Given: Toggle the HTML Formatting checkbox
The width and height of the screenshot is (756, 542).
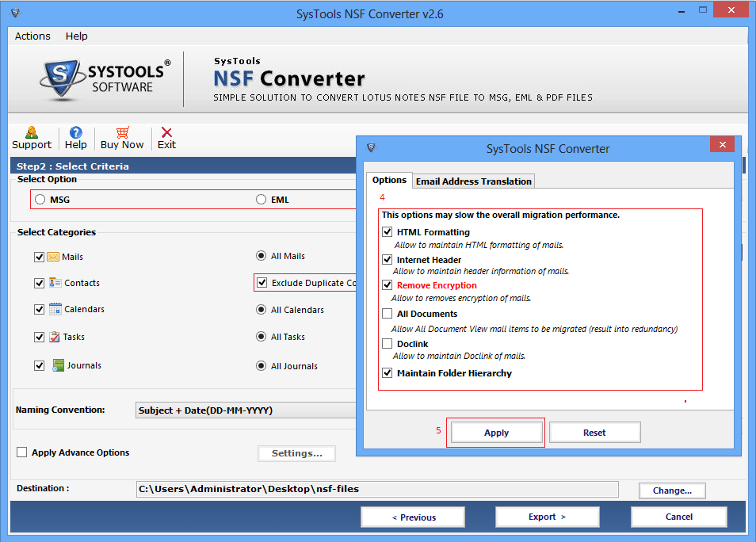Looking at the screenshot, I should click(388, 232).
